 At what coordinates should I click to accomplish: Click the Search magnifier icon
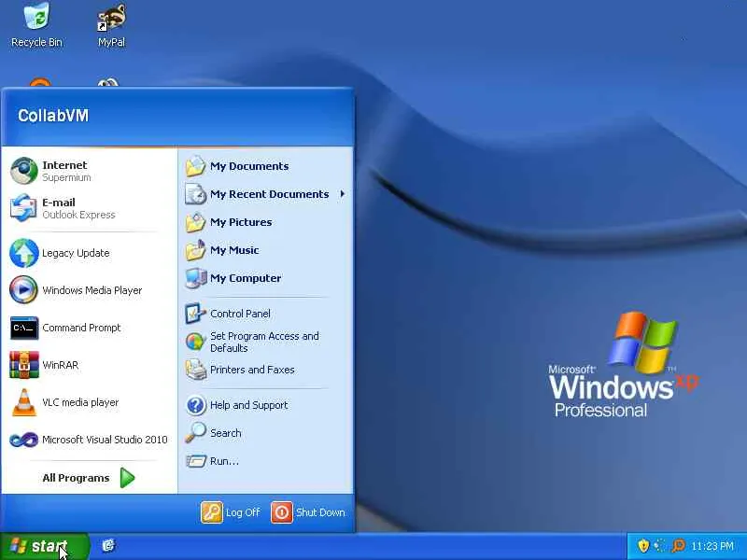[x=195, y=433]
